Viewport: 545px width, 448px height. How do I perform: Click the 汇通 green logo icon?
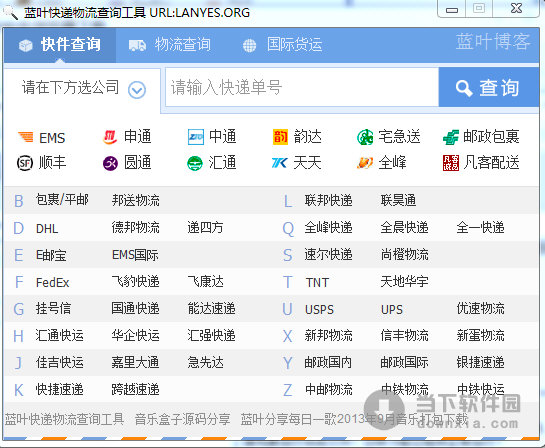point(195,163)
